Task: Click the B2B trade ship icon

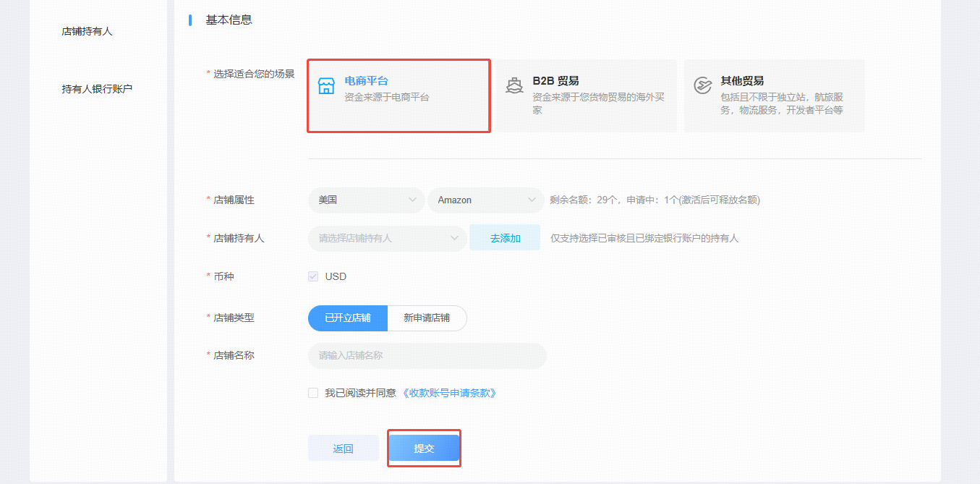Action: (514, 86)
